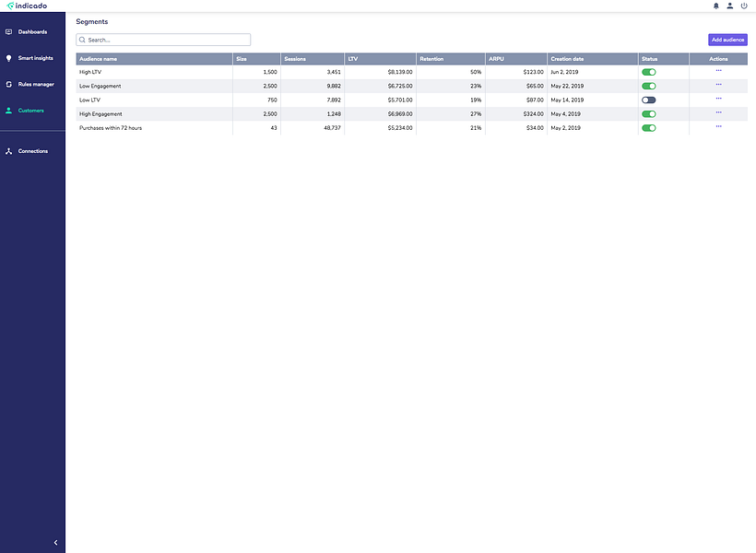Click the Smart insights lightbulb icon

click(x=8, y=58)
